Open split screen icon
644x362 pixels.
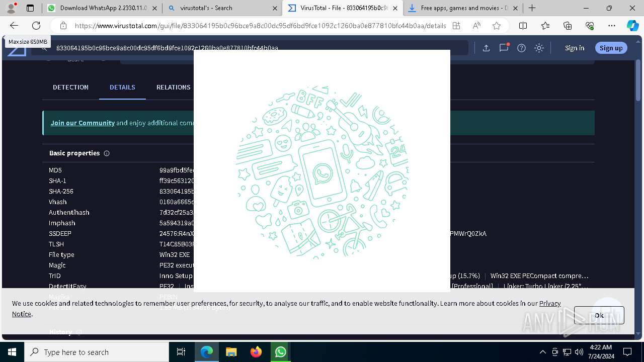(523, 26)
